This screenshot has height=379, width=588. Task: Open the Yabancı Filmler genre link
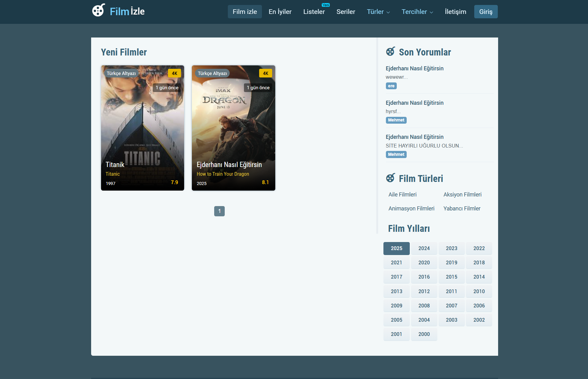[462, 208]
